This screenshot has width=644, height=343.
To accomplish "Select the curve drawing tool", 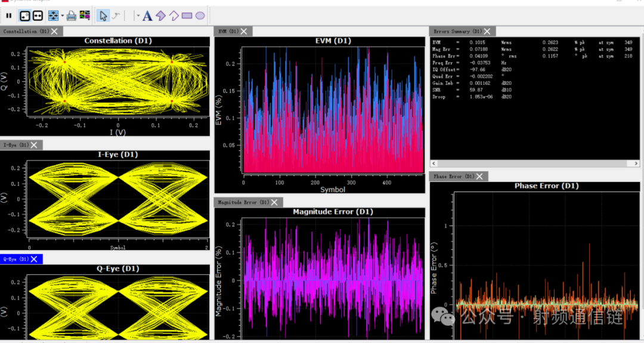I will click(116, 16).
